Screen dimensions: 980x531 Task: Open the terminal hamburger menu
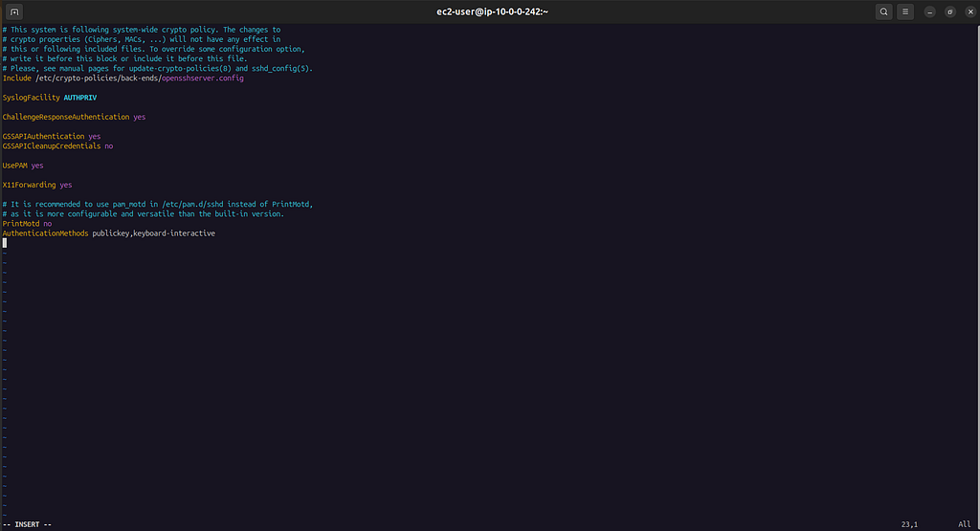tap(905, 11)
